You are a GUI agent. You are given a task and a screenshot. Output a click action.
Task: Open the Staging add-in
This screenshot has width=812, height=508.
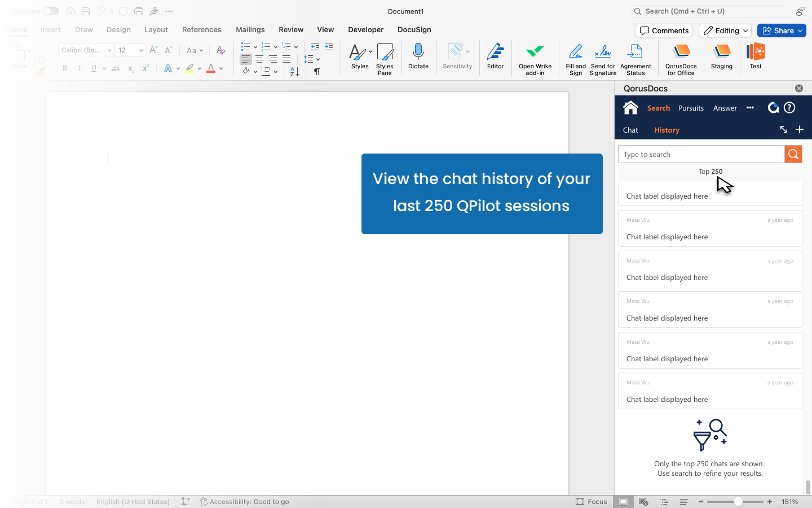(721, 57)
